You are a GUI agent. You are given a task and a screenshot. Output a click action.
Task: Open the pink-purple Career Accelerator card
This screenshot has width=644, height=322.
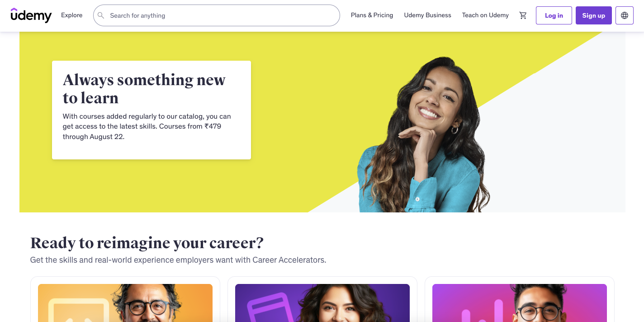520,299
